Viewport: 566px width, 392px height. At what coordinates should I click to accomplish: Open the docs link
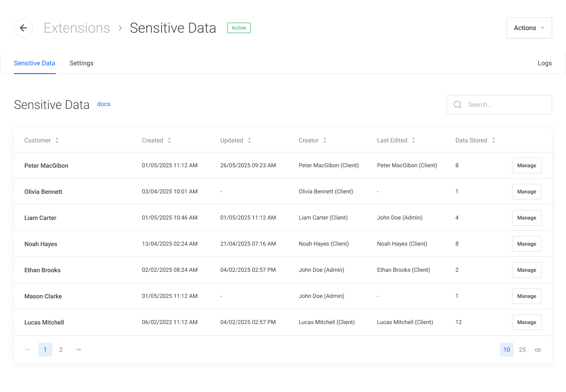[x=104, y=104]
